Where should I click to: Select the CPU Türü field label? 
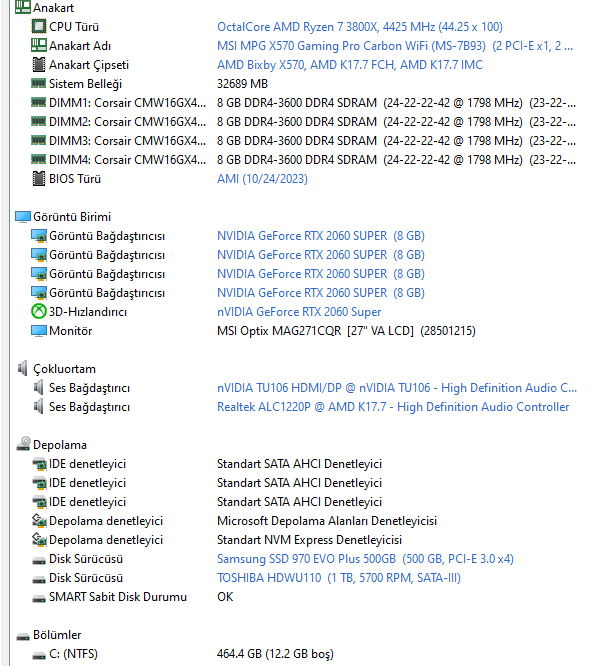74,27
